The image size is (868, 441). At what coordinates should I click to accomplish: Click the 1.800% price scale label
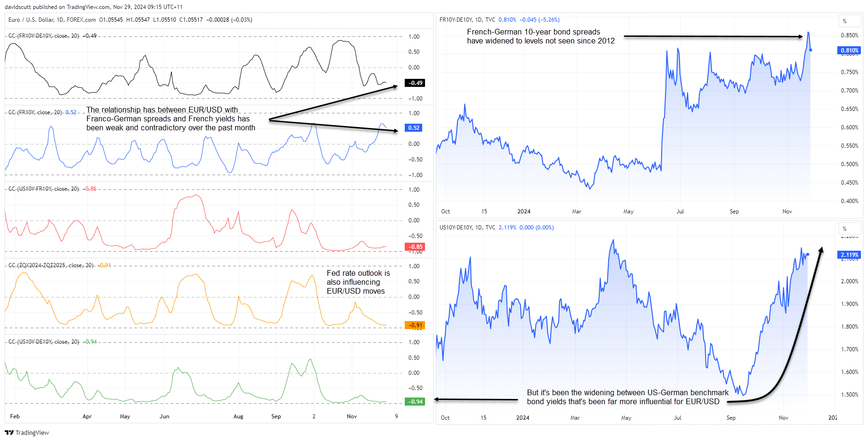point(850,327)
